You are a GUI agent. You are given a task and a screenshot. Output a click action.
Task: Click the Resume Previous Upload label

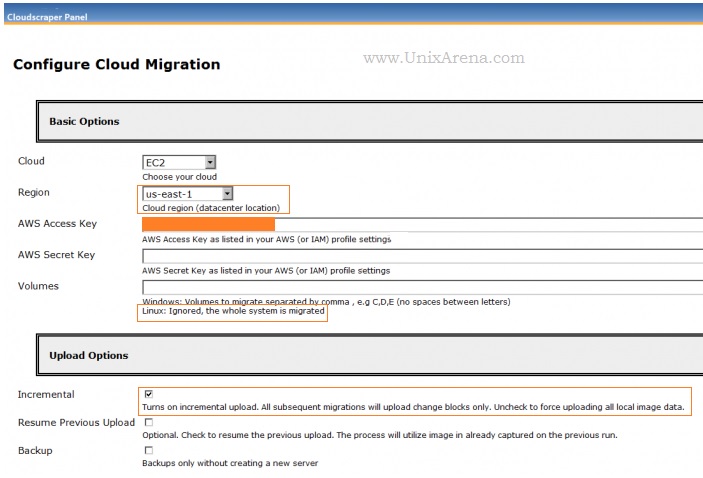[x=76, y=423]
